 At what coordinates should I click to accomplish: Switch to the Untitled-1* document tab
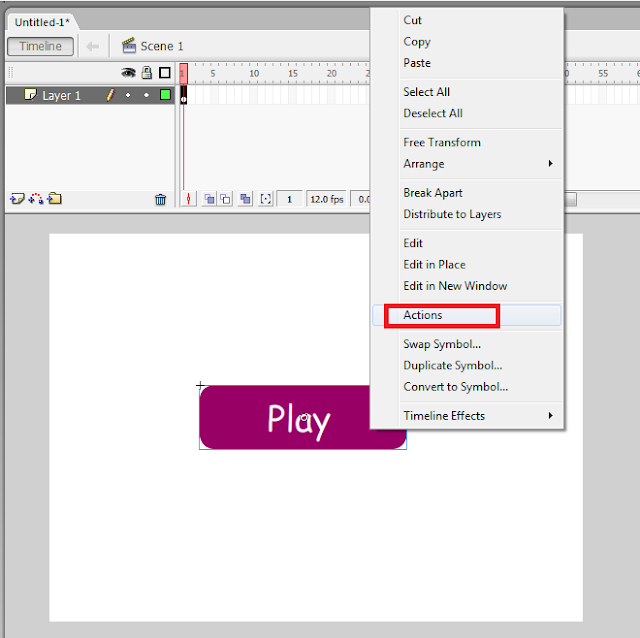42,22
